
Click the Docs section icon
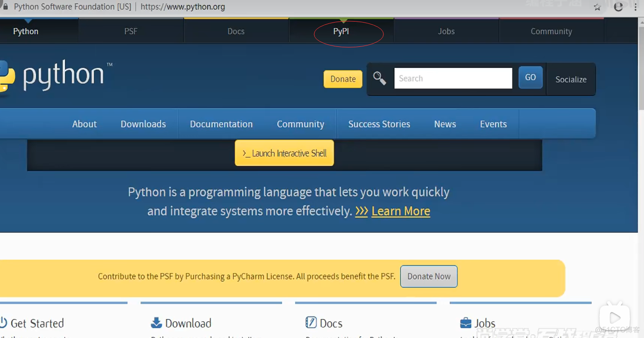pyautogui.click(x=311, y=323)
